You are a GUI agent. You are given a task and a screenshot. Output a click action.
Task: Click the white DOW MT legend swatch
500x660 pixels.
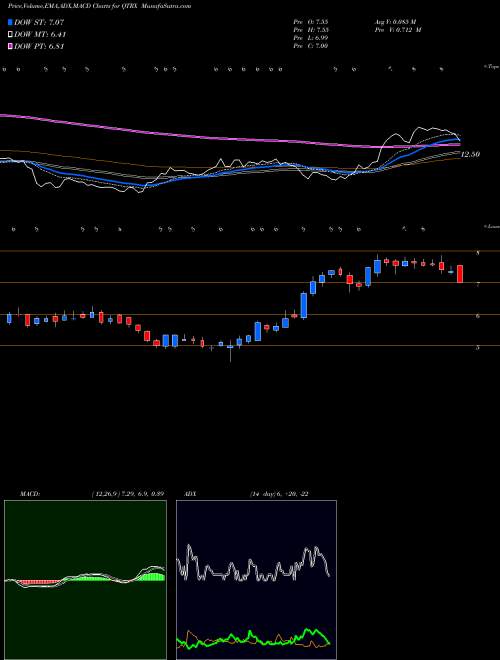(10, 35)
